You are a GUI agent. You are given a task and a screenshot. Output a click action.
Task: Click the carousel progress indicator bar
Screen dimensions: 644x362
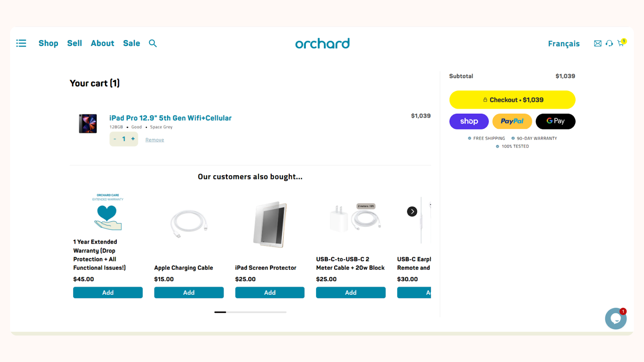250,312
